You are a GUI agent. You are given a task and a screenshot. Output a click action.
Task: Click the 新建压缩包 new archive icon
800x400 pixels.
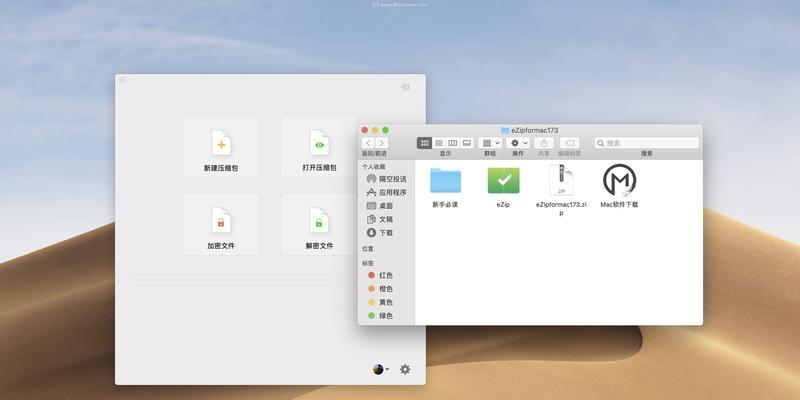coord(221,143)
